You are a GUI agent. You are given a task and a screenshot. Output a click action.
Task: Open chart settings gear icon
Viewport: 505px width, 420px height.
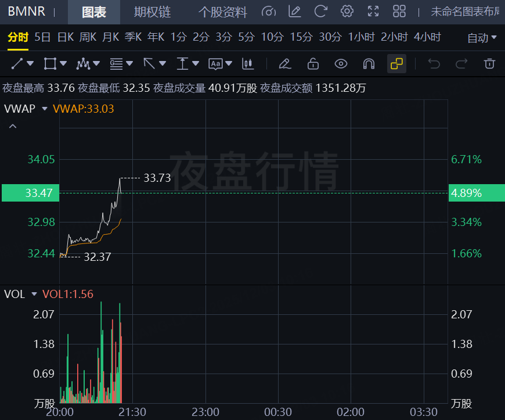tap(347, 12)
